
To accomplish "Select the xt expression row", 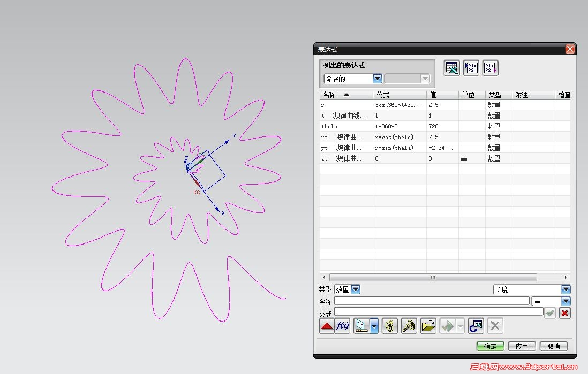I will pyautogui.click(x=445, y=137).
